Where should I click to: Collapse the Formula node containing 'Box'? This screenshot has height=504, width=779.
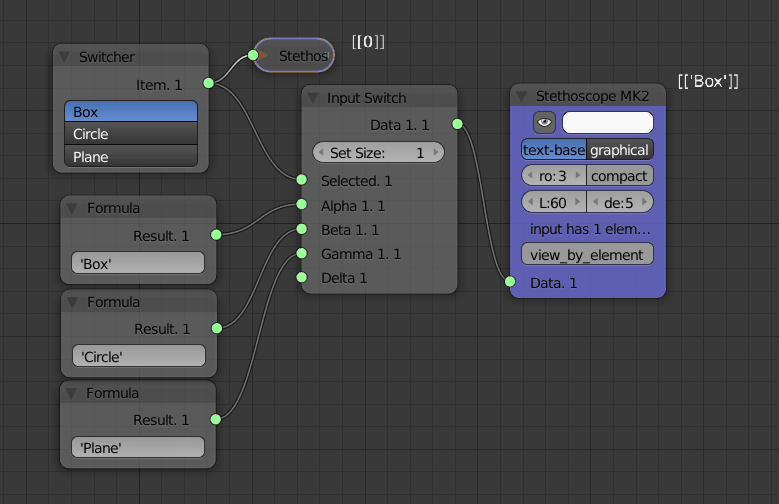pyautogui.click(x=72, y=208)
